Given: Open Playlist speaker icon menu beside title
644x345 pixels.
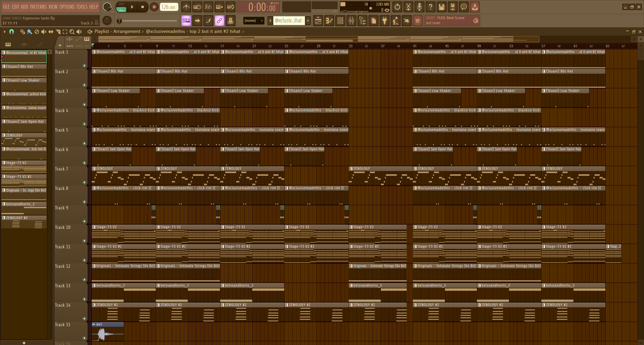Looking at the screenshot, I should tap(90, 32).
